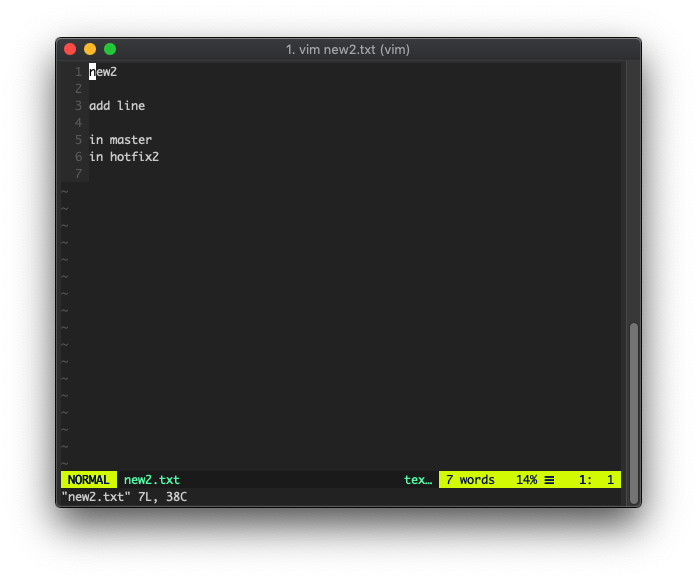The width and height of the screenshot is (697, 581).
Task: Click line number 3 in the gutter
Action: point(79,106)
